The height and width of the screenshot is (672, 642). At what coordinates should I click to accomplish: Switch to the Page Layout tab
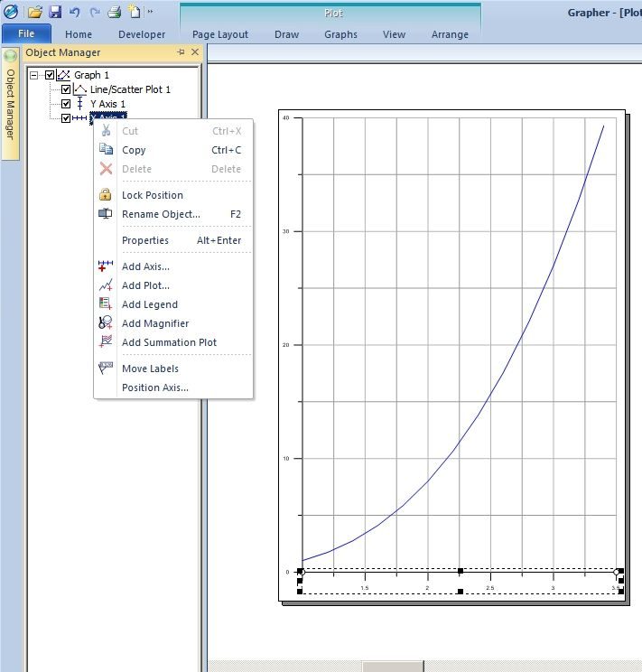point(220,34)
